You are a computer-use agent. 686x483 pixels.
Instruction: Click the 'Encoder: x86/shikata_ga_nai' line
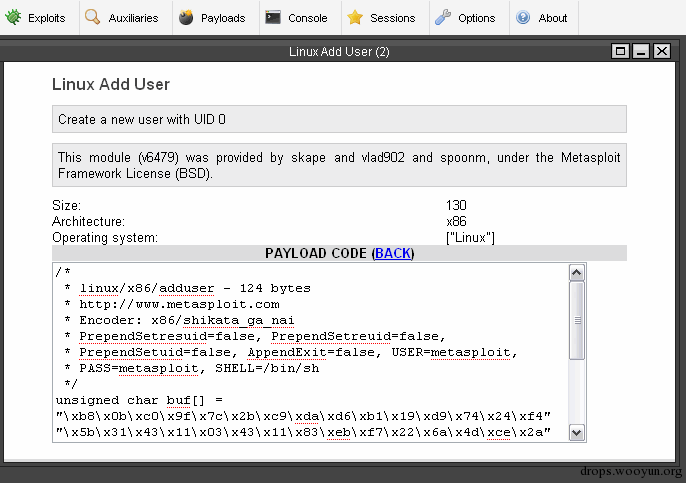coord(179,321)
